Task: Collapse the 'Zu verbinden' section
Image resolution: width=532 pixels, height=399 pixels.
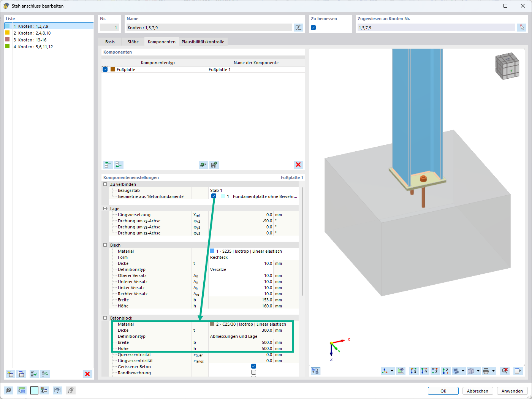Action: [105, 184]
